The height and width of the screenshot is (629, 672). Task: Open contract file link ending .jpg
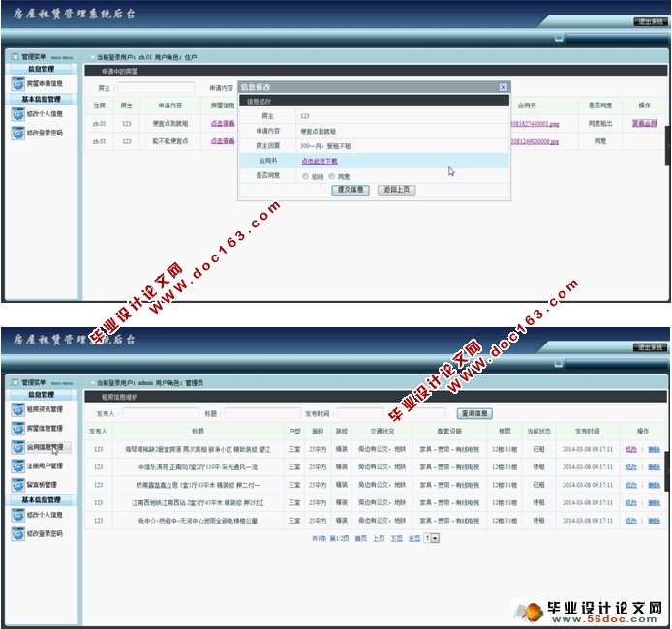(x=535, y=141)
